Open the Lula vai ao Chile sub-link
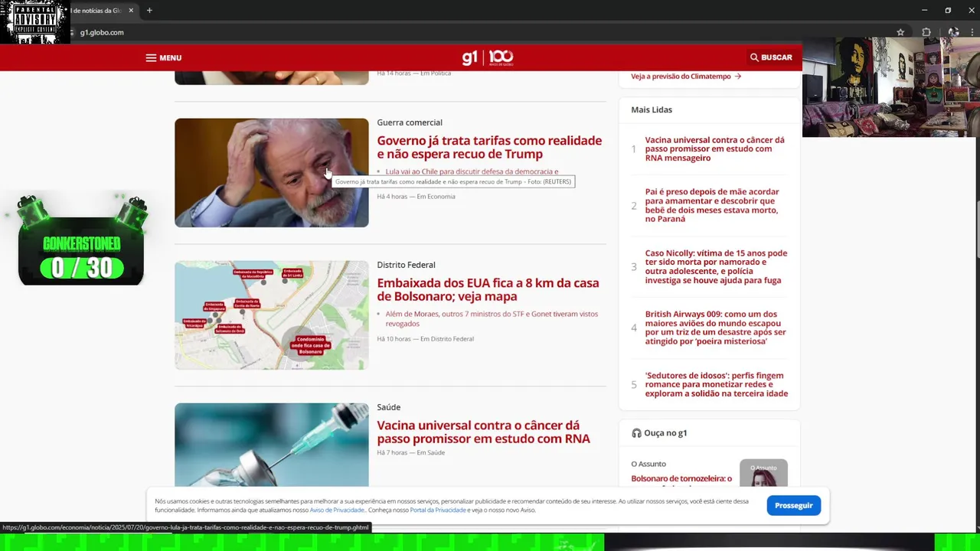Image resolution: width=980 pixels, height=551 pixels. point(472,171)
